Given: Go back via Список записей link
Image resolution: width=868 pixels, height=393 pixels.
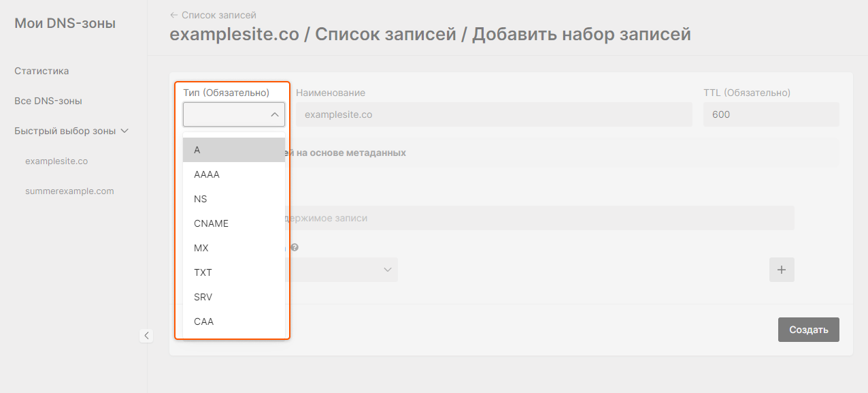Looking at the screenshot, I should click(213, 15).
